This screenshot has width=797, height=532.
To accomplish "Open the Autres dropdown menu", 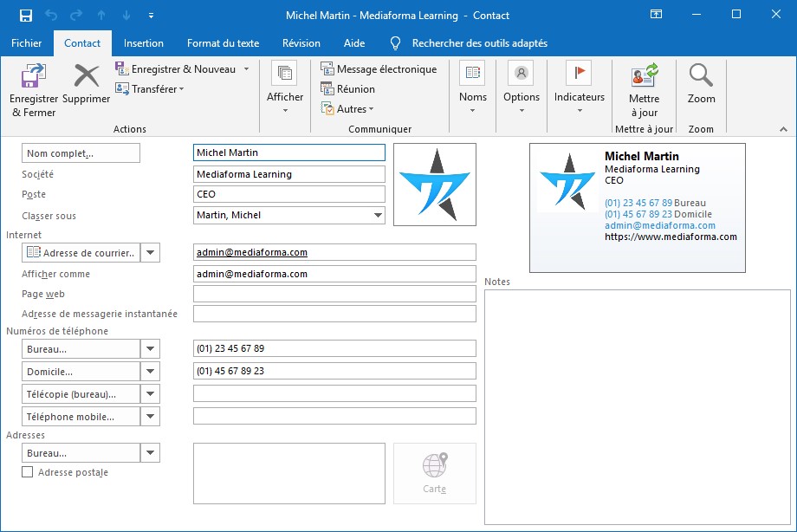I will [347, 109].
